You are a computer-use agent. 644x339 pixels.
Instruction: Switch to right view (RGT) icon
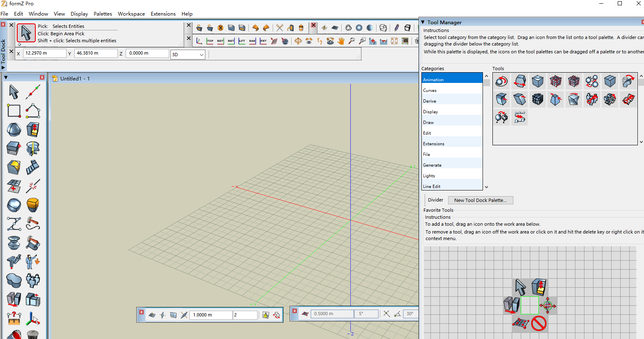pos(231,41)
